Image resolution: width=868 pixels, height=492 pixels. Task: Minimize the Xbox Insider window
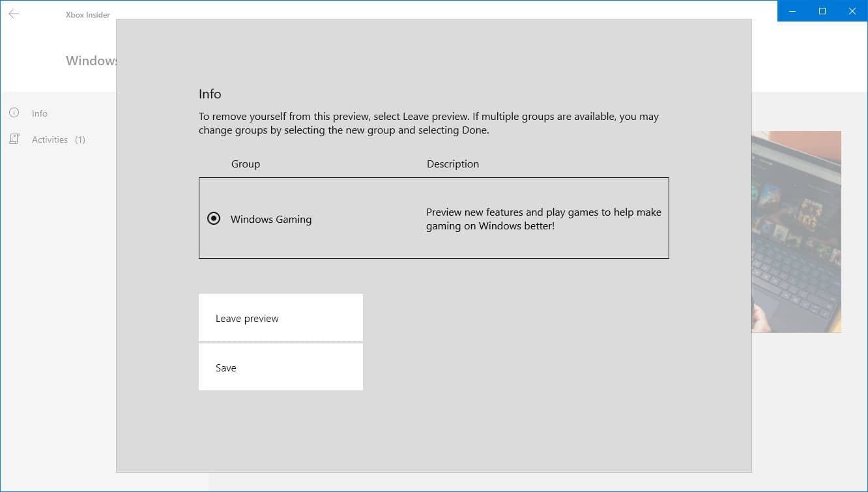[792, 11]
